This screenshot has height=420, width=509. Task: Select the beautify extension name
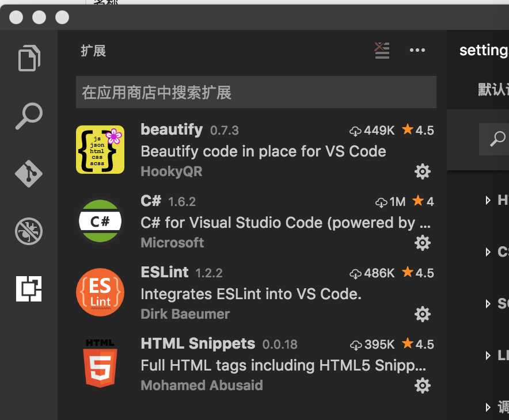[x=172, y=129]
